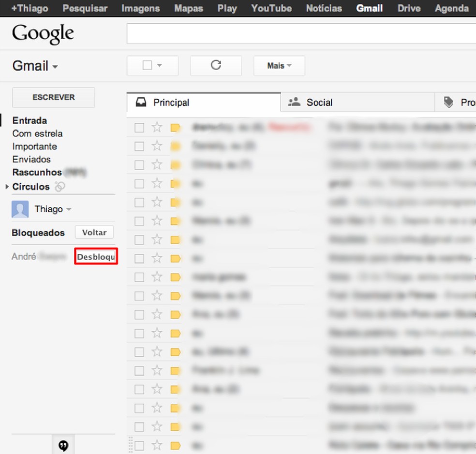Screen dimensions: 476x454
Task: Open Agenda from the top bar
Action: click(452, 8)
